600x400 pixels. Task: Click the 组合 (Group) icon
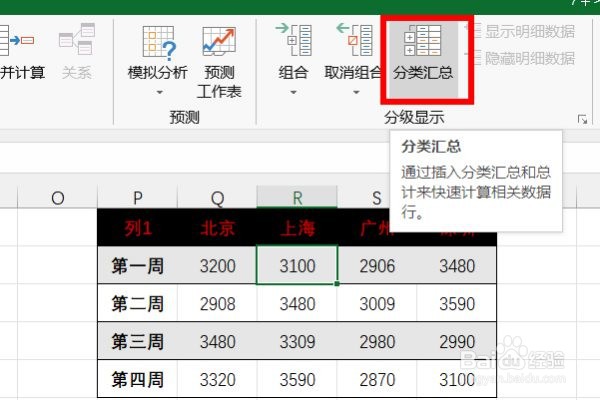click(x=293, y=39)
